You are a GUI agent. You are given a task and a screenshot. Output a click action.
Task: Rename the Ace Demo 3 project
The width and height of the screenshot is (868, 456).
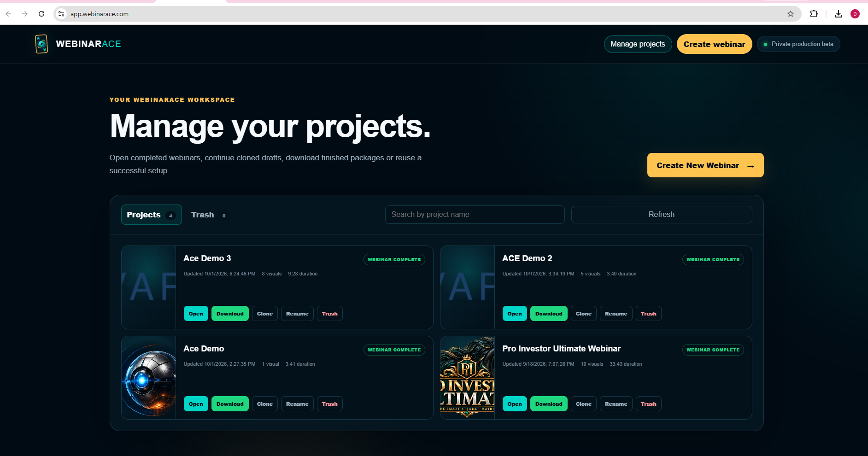click(297, 314)
